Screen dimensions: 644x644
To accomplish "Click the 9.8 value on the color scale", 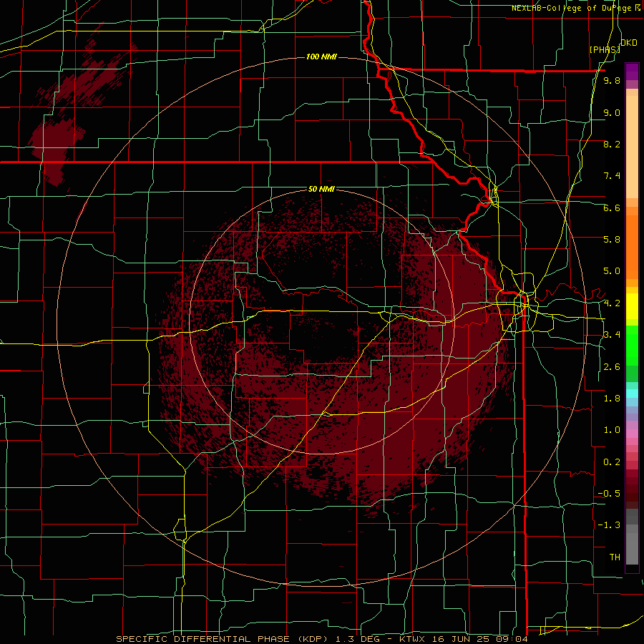I will pos(612,80).
